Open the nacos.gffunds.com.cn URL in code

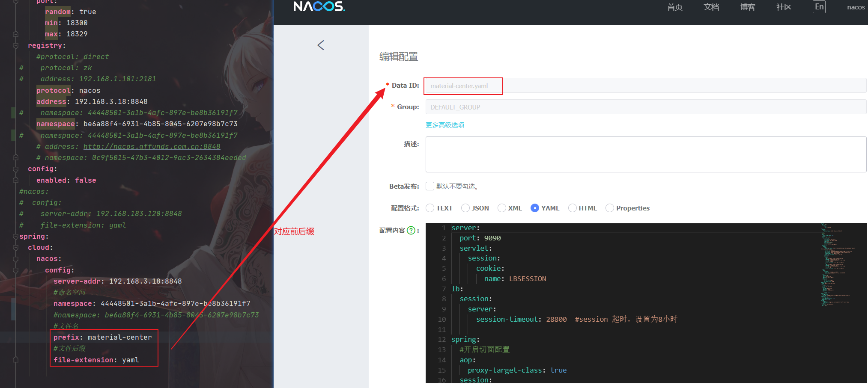click(152, 147)
